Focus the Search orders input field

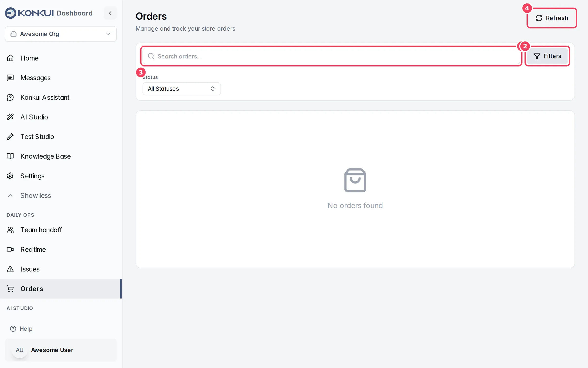tap(331, 56)
